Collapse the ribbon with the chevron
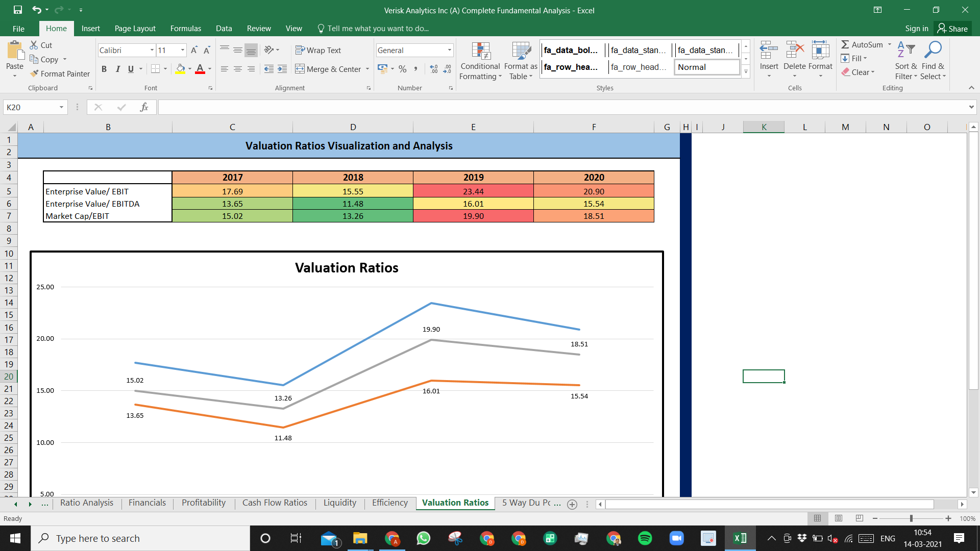 click(x=971, y=88)
